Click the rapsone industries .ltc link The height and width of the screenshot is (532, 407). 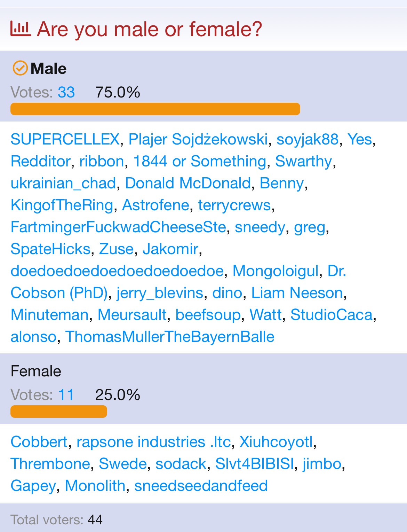[153, 442]
